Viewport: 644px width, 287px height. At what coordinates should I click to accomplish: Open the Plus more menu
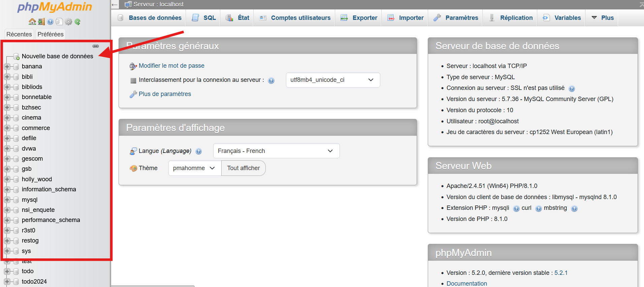coord(603,18)
